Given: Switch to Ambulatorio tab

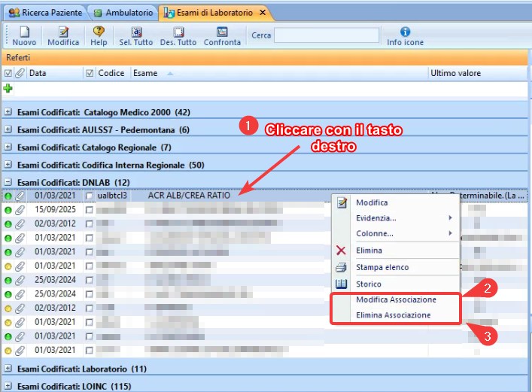Looking at the screenshot, I should [124, 13].
